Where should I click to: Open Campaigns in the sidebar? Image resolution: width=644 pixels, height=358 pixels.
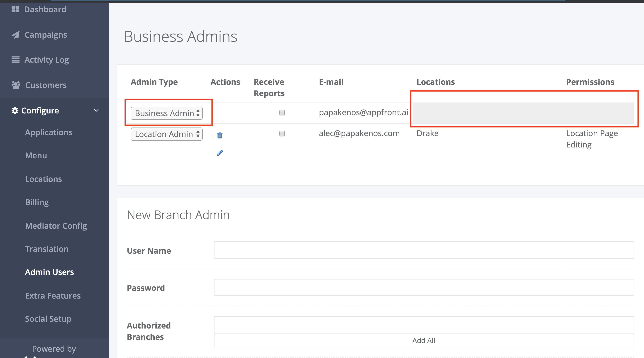click(46, 35)
